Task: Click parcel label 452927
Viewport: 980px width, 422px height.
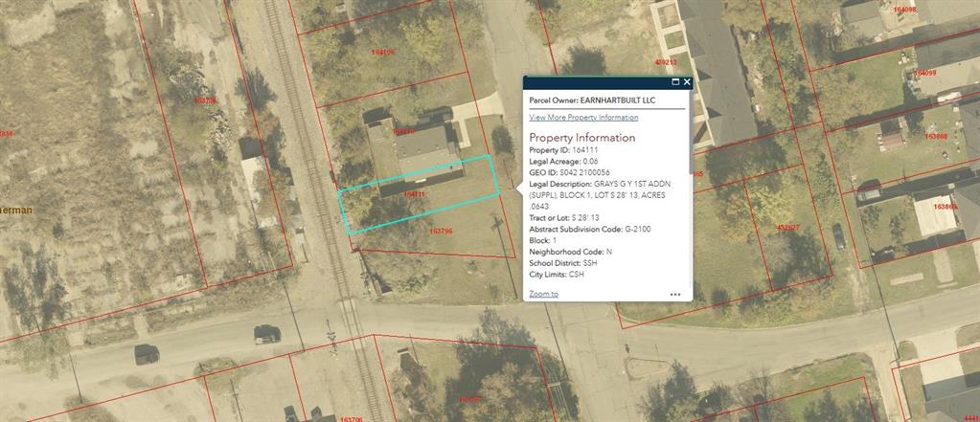Action: point(787,227)
